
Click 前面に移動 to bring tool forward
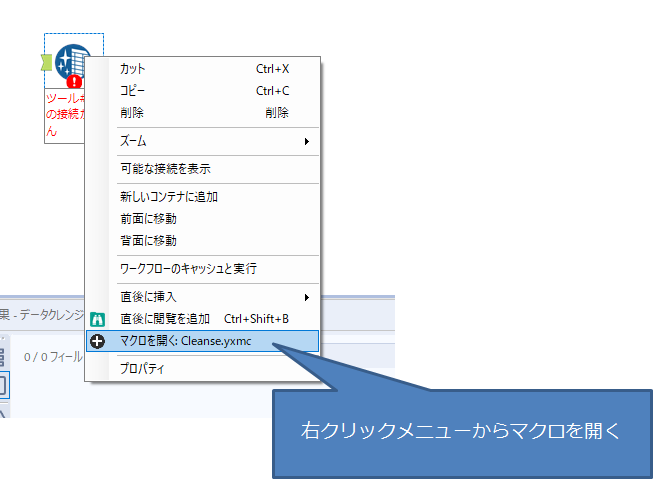(x=148, y=219)
